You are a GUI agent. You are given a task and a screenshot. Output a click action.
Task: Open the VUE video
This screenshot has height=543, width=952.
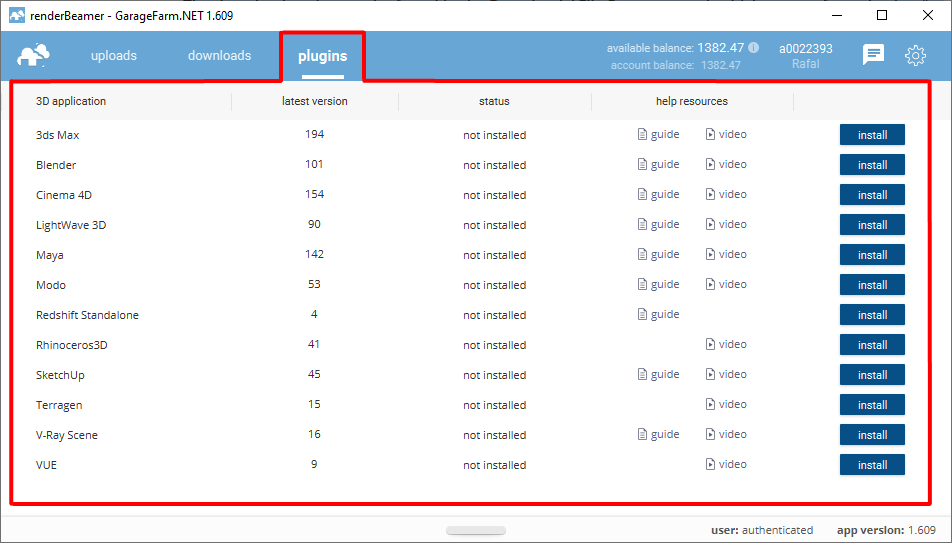[x=726, y=465]
